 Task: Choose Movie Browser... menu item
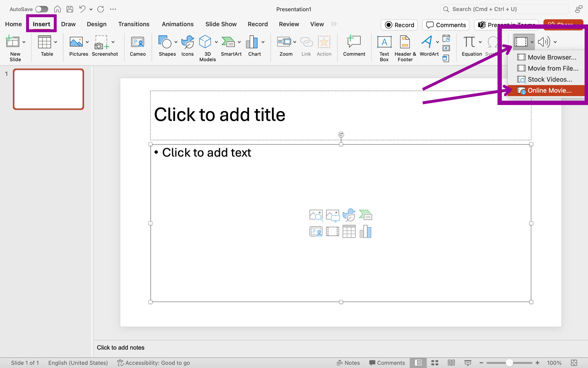(546, 57)
